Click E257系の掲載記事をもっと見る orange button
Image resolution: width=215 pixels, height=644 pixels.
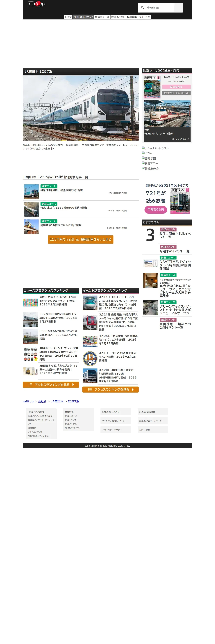[81, 240]
